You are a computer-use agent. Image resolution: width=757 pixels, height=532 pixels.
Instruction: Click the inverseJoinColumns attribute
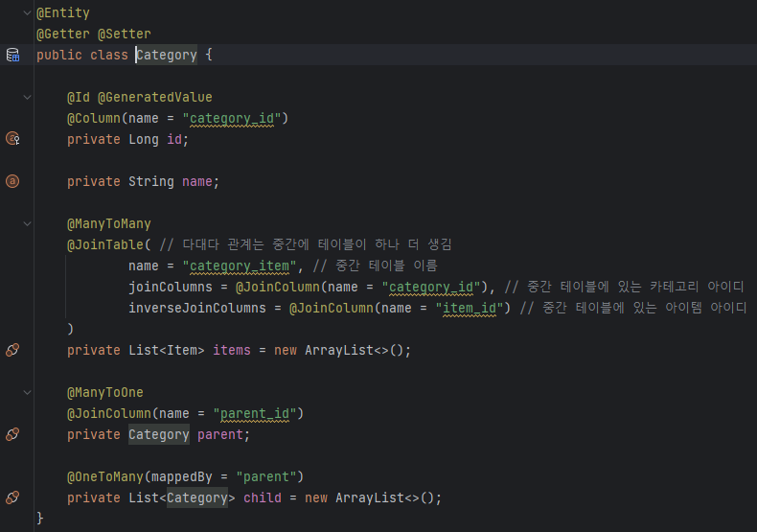pos(197,309)
